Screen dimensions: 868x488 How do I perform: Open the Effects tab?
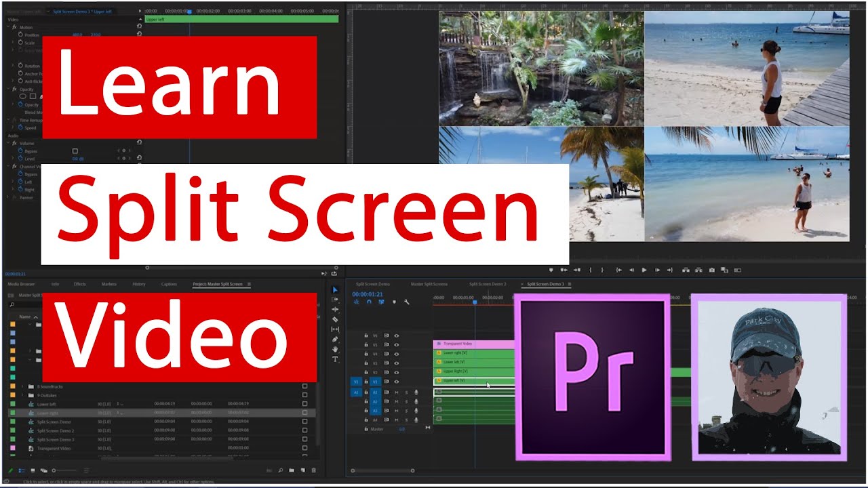(79, 284)
